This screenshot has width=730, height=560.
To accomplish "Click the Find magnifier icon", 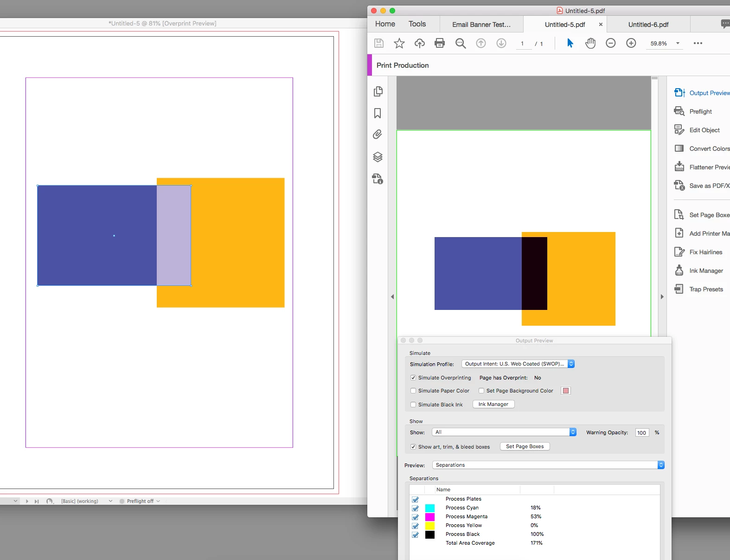I will [461, 43].
